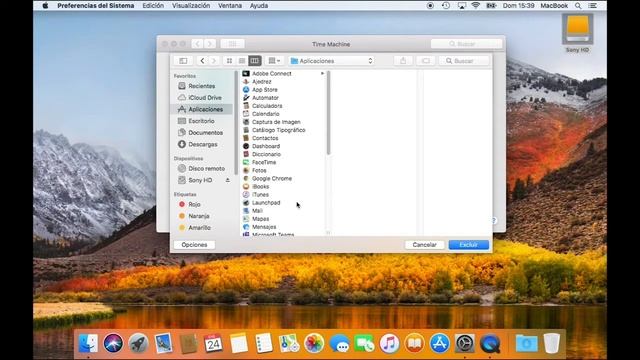This screenshot has height=360, width=640.
Task: Click the Excluir button
Action: coord(469,244)
